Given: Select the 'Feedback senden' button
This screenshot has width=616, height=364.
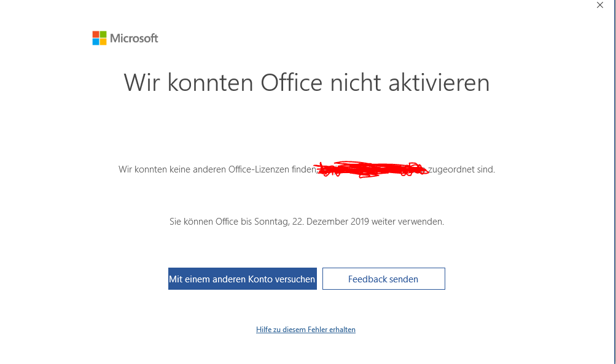Looking at the screenshot, I should (x=383, y=279).
